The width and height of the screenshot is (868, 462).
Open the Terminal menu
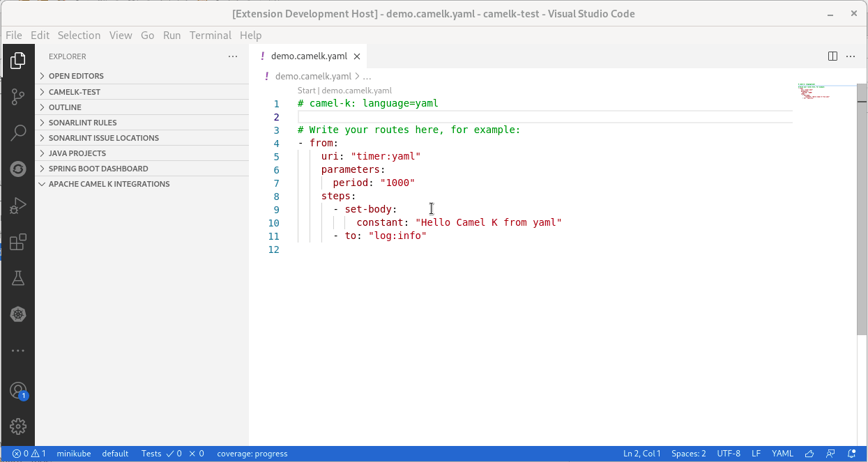[x=210, y=35]
